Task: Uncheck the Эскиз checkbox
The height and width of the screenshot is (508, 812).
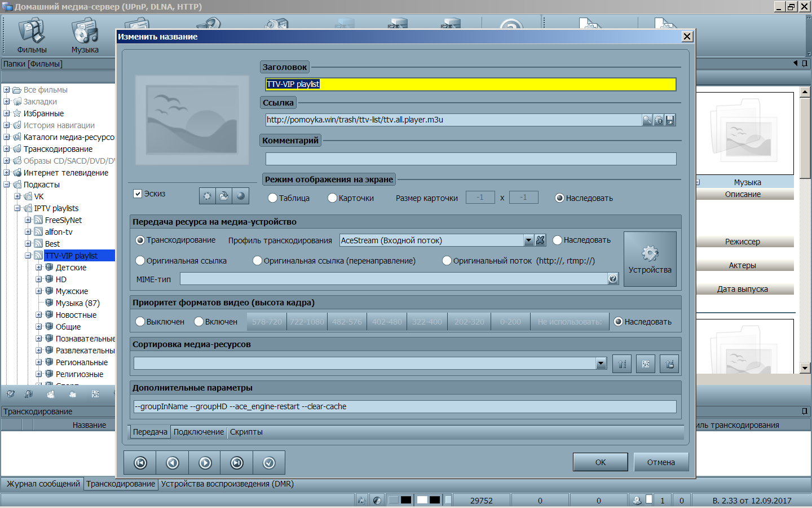Action: pyautogui.click(x=138, y=194)
